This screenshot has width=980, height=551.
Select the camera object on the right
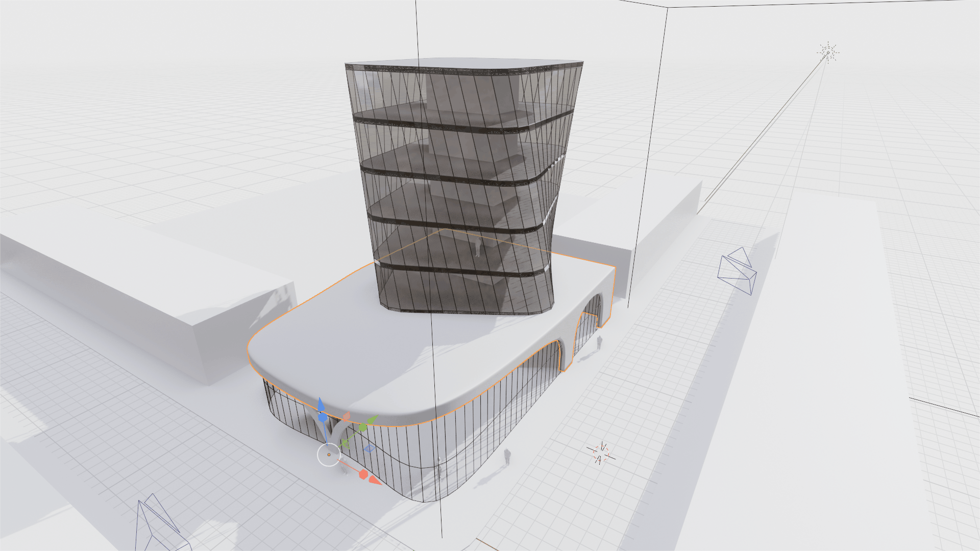(x=737, y=270)
